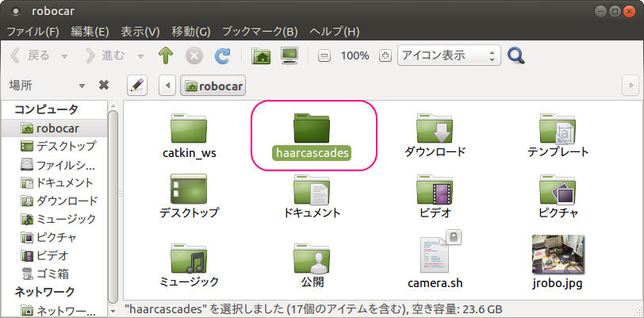The height and width of the screenshot is (318, 644).
Task: Close the side pane with X
Action: (x=104, y=85)
